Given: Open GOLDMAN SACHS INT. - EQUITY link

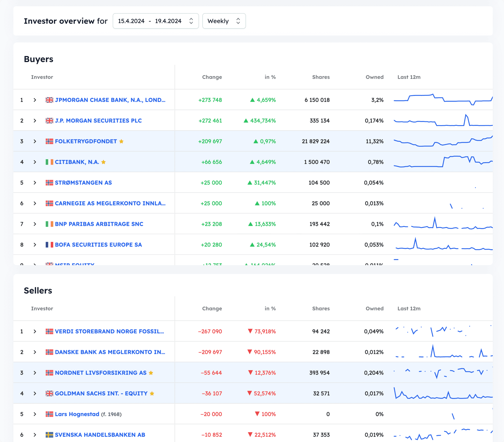Looking at the screenshot, I should pyautogui.click(x=101, y=394).
